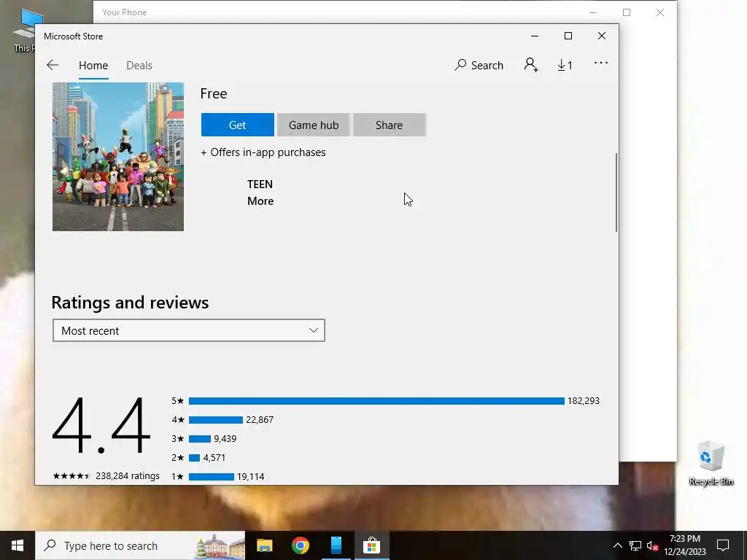Click the Microsoft Store taskbar icon
Image resolution: width=747 pixels, height=560 pixels.
click(371, 545)
